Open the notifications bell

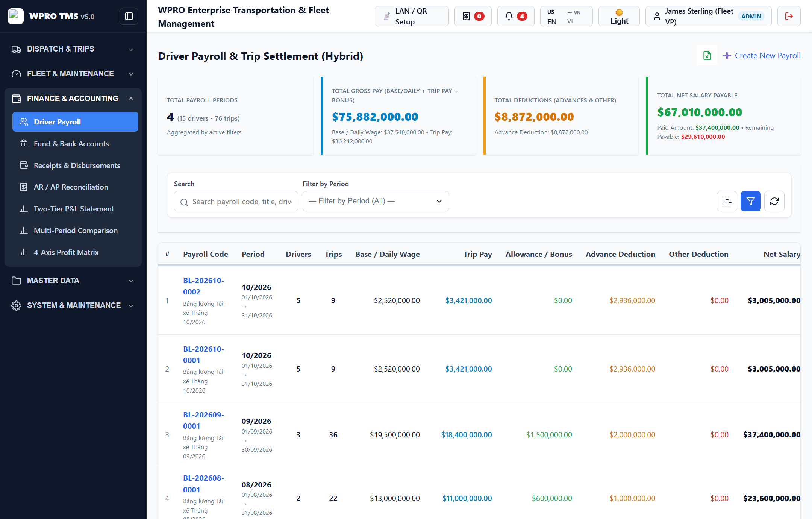coord(516,16)
